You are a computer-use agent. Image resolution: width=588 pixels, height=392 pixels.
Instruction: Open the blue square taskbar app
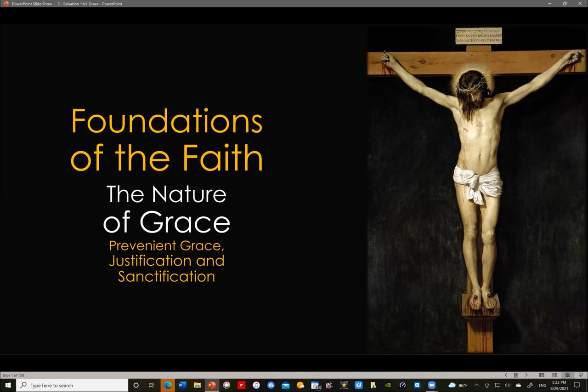point(417,385)
